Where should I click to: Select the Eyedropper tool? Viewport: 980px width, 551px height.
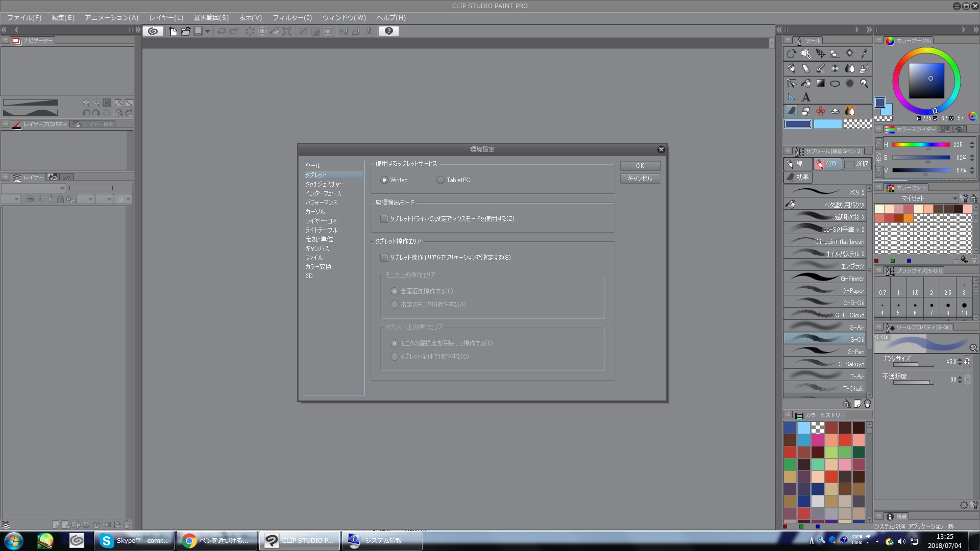click(x=864, y=54)
